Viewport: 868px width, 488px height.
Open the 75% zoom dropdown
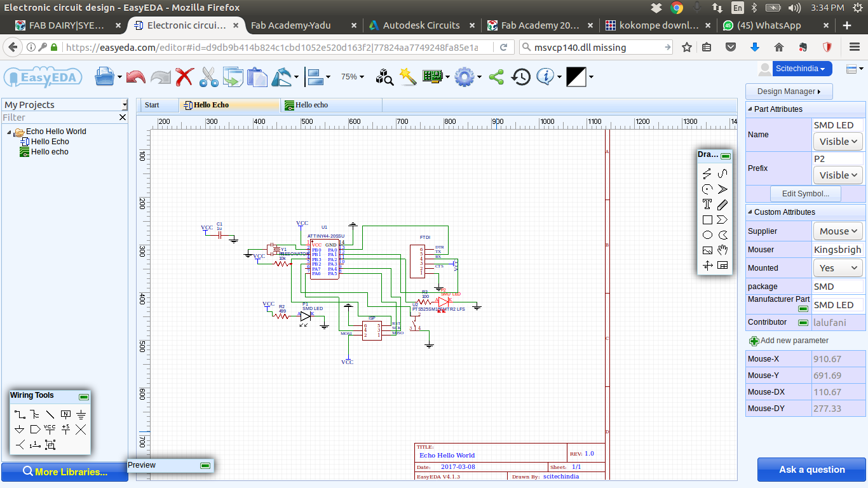pos(353,77)
